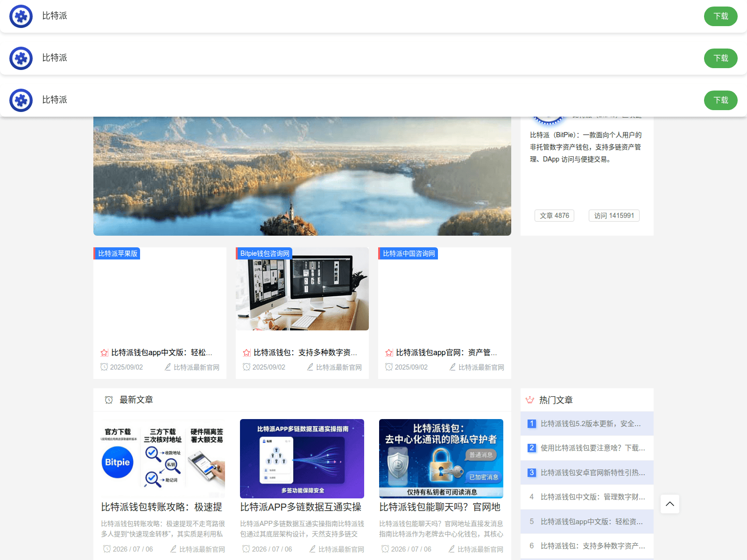The width and height of the screenshot is (747, 560).
Task: Click 比特派 title text in the third banner
Action: 55,100
